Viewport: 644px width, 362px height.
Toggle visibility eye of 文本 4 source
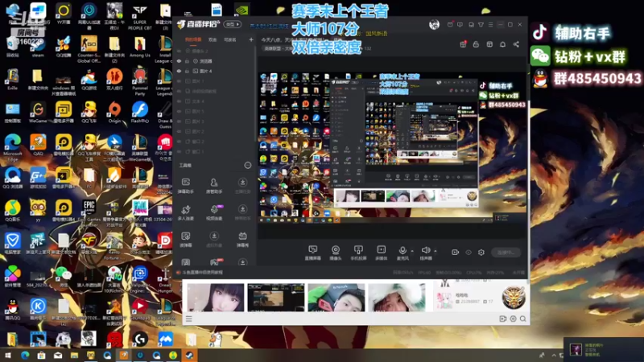pyautogui.click(x=179, y=101)
